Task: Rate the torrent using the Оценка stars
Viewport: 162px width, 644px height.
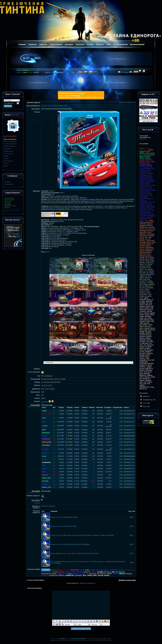Action: coord(47,385)
